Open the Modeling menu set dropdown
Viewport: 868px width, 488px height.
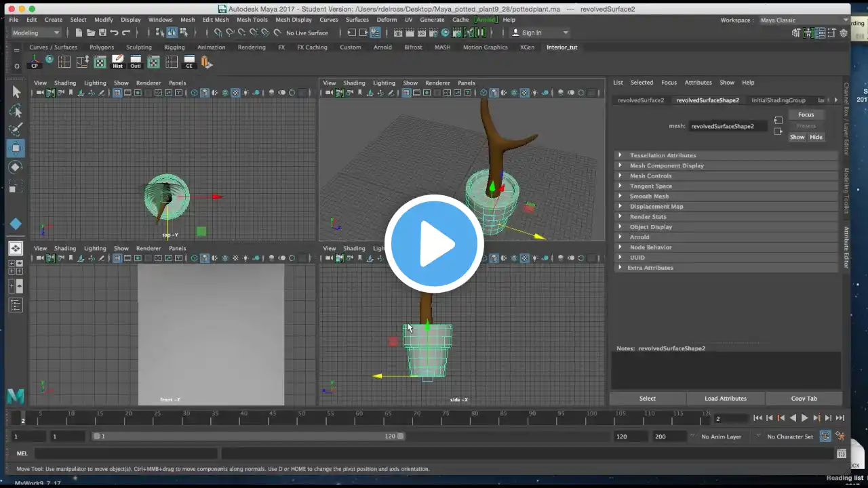click(36, 33)
